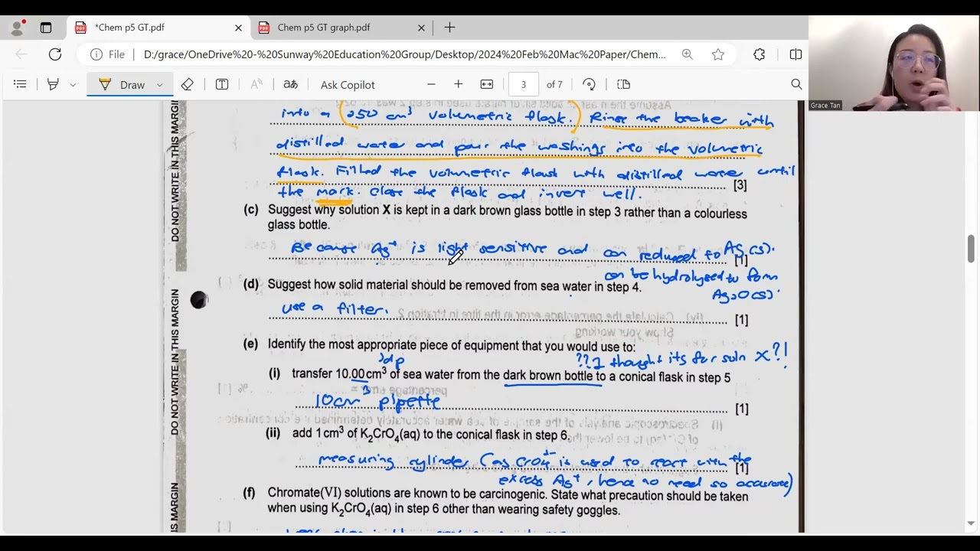Click the Read aloud icon
The image size is (980, 551).
click(256, 84)
